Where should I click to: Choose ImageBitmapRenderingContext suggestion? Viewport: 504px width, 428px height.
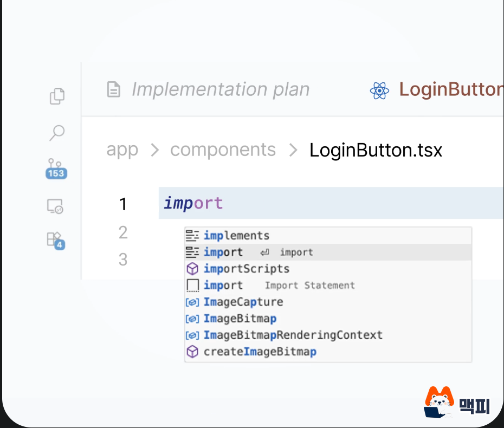point(328,335)
